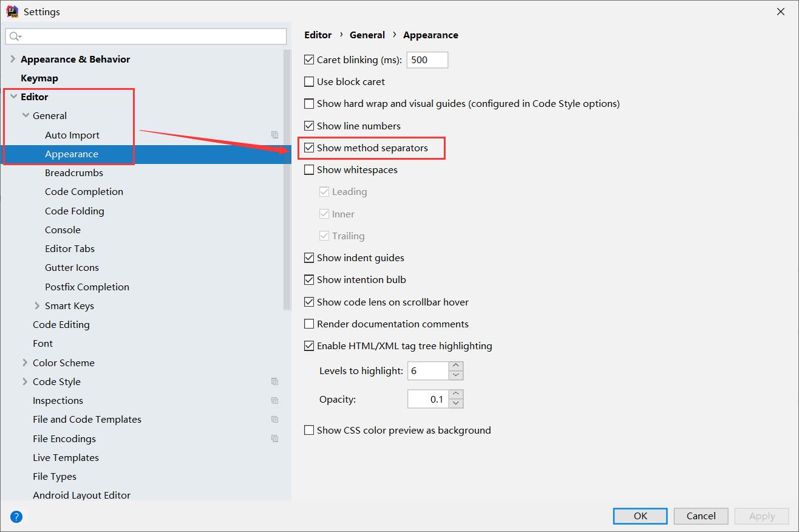Click the IntelliJ logo in title bar

coord(12,12)
